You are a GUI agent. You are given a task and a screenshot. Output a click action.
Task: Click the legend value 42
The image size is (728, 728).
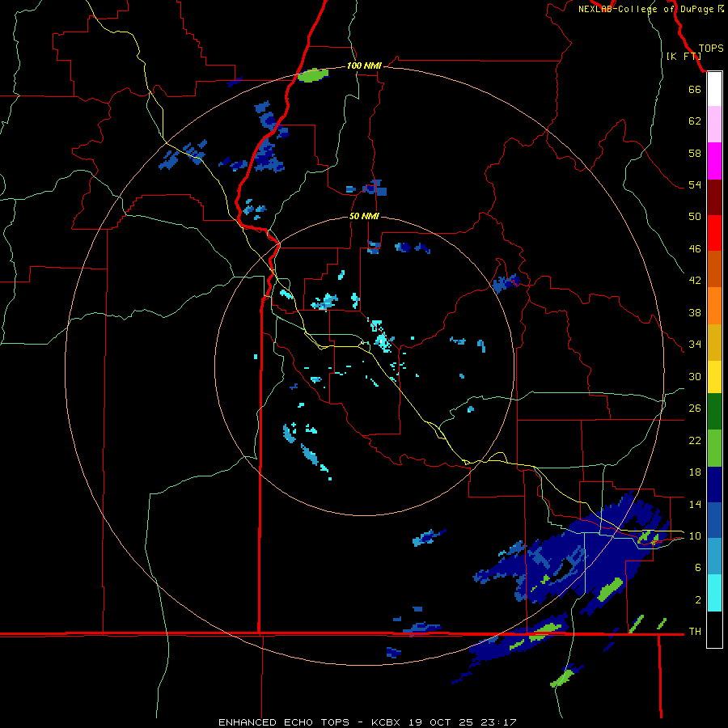tap(695, 280)
